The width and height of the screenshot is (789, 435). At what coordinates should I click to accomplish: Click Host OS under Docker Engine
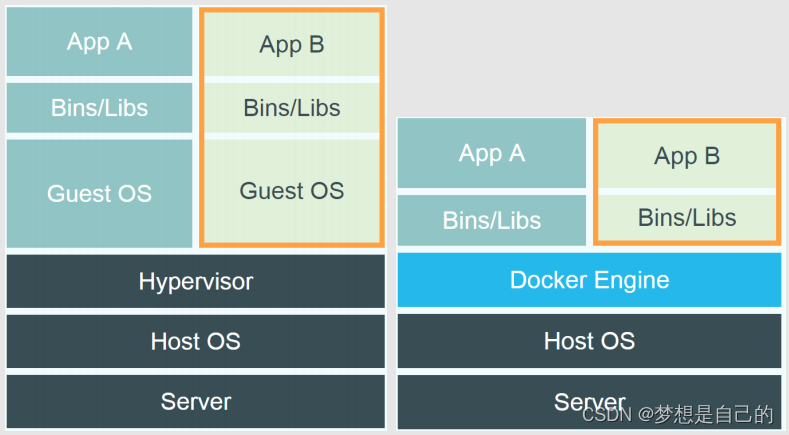point(589,341)
